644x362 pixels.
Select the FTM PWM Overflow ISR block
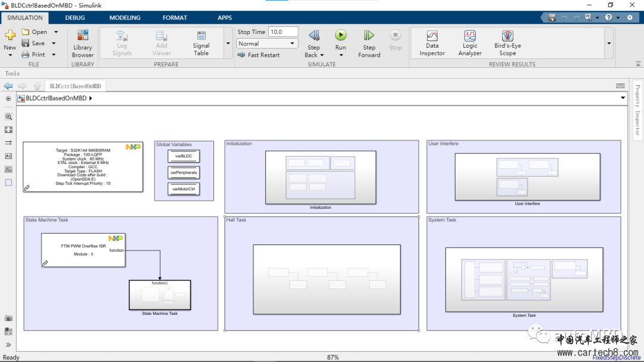pos(83,250)
